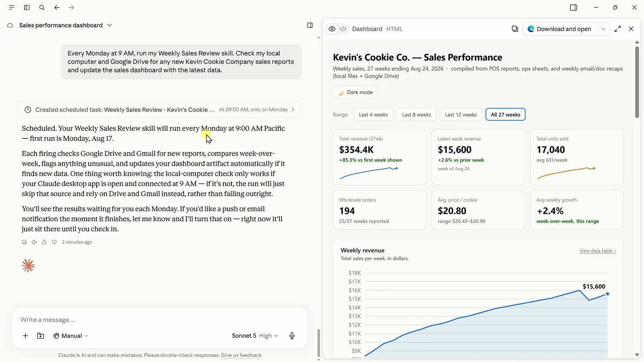Switch to artifact preview eye view

tap(332, 29)
